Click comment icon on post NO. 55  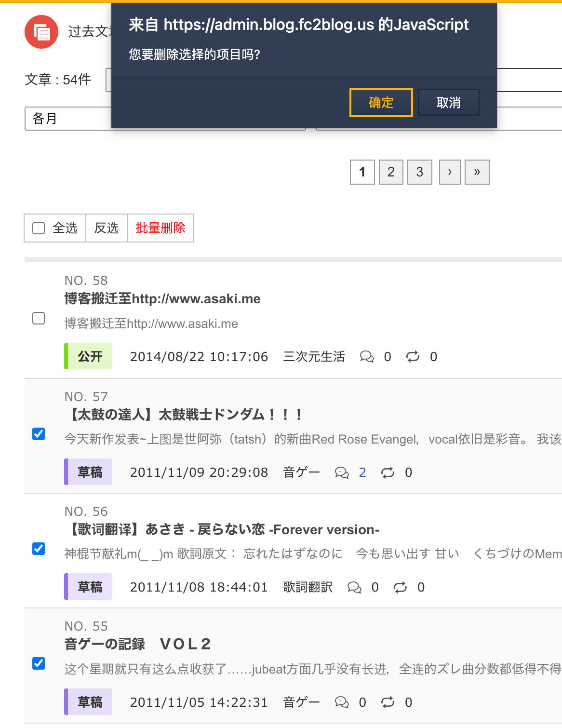tap(342, 702)
